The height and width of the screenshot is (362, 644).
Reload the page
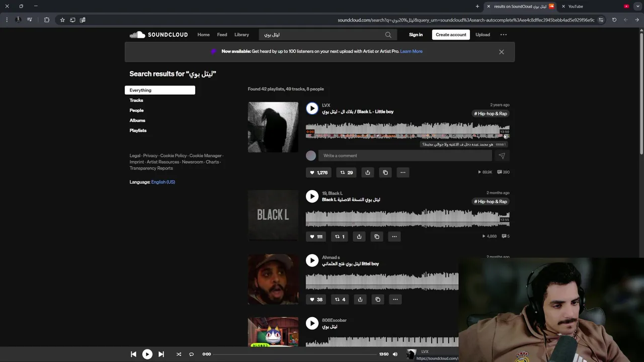[x=614, y=20]
